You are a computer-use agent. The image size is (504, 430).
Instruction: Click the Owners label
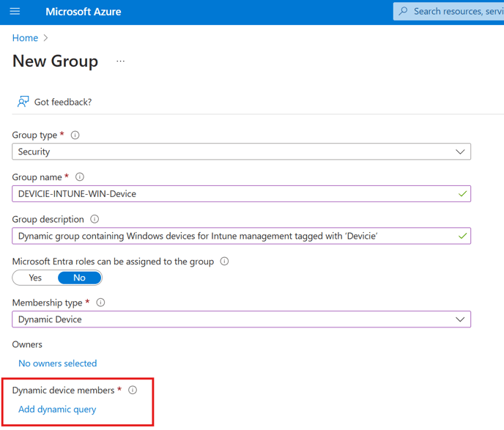click(x=27, y=344)
